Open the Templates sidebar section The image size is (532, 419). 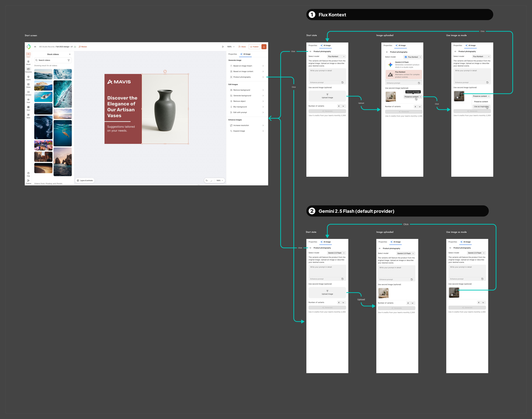pos(29,70)
